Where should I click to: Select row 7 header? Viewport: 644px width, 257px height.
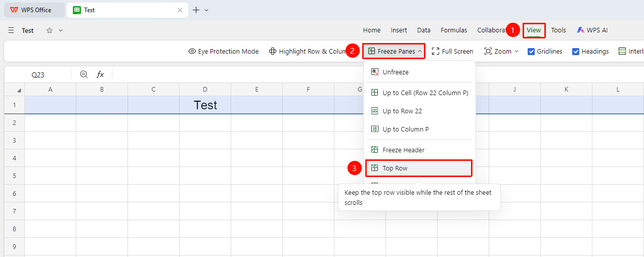[15, 211]
